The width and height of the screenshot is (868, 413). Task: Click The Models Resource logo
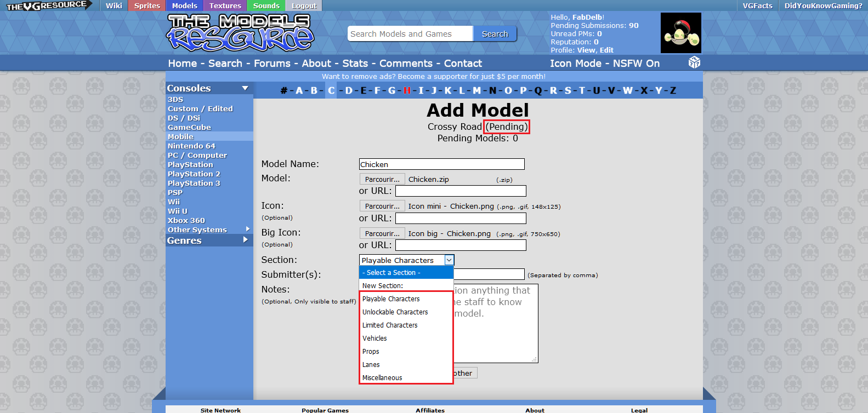tap(240, 32)
